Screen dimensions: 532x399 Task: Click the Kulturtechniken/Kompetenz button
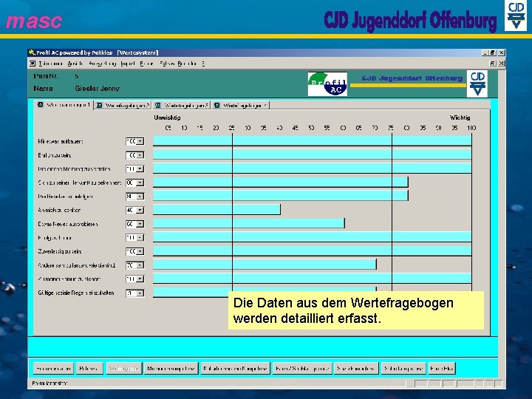tap(236, 369)
